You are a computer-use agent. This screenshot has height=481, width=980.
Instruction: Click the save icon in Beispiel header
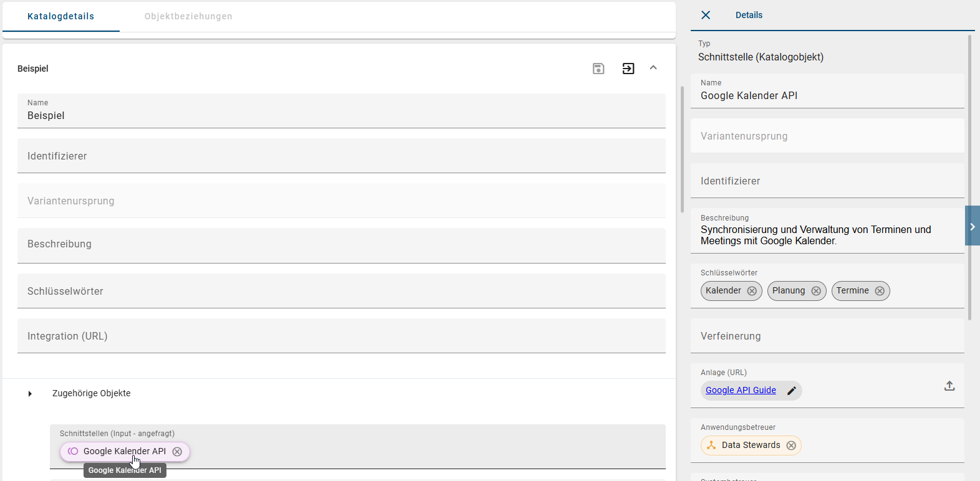coord(598,69)
